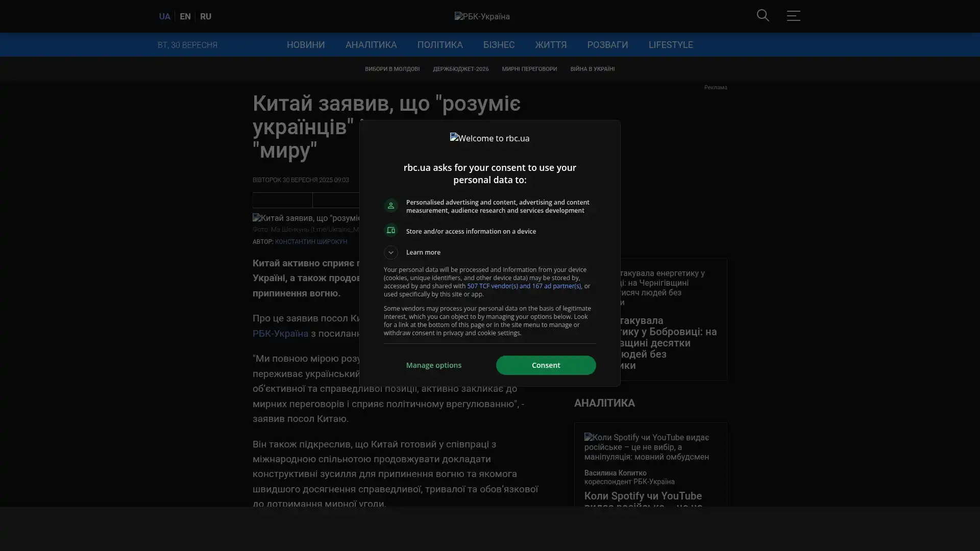Open the hamburger menu icon
Screen dimensions: 980x551
click(x=793, y=16)
